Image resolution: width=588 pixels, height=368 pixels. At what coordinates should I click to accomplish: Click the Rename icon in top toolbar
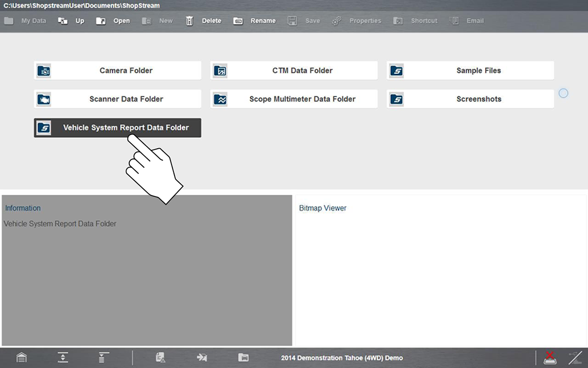238,21
